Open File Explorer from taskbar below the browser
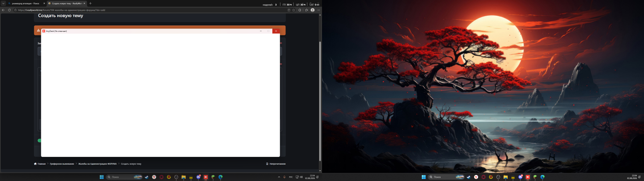 [183, 177]
